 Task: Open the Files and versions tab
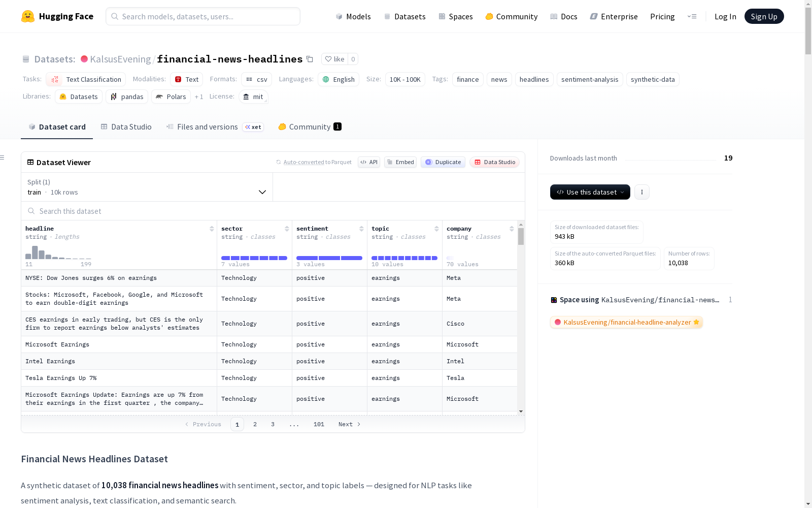coord(215,127)
